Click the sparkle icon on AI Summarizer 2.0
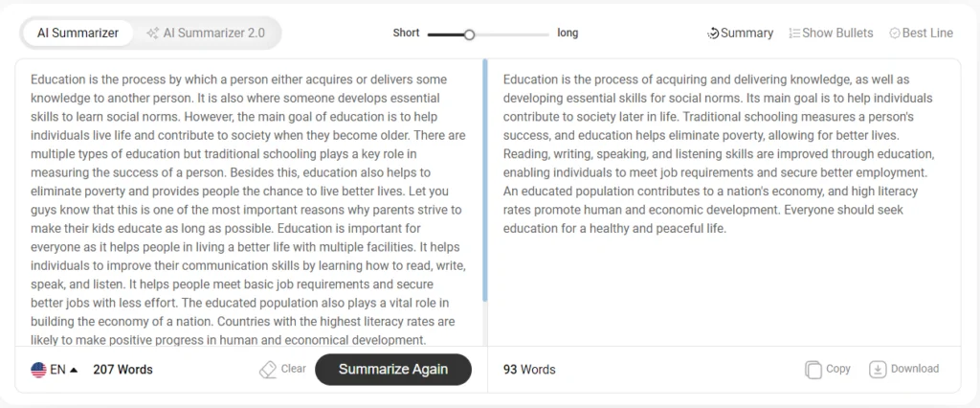This screenshot has height=408, width=980. pyautogui.click(x=152, y=33)
